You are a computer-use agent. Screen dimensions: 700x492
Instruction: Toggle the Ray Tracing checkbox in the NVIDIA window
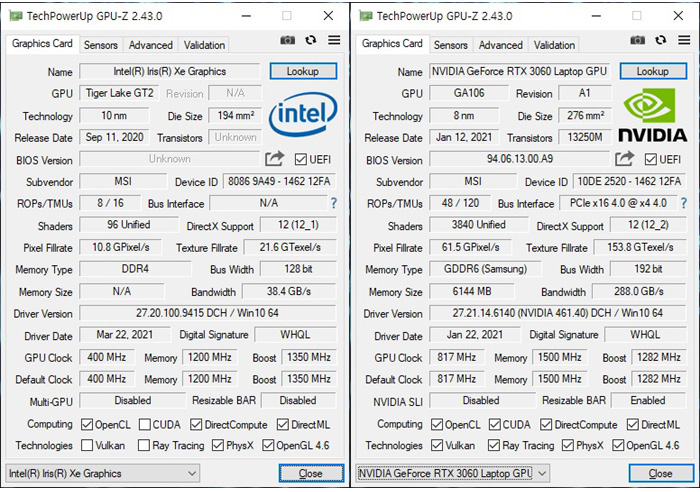(x=498, y=446)
